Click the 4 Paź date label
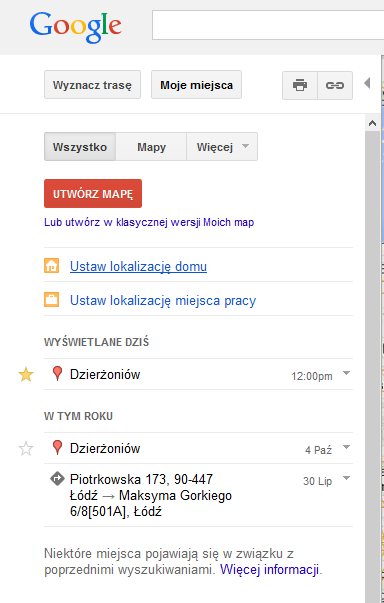The height and width of the screenshot is (603, 384). tap(319, 450)
